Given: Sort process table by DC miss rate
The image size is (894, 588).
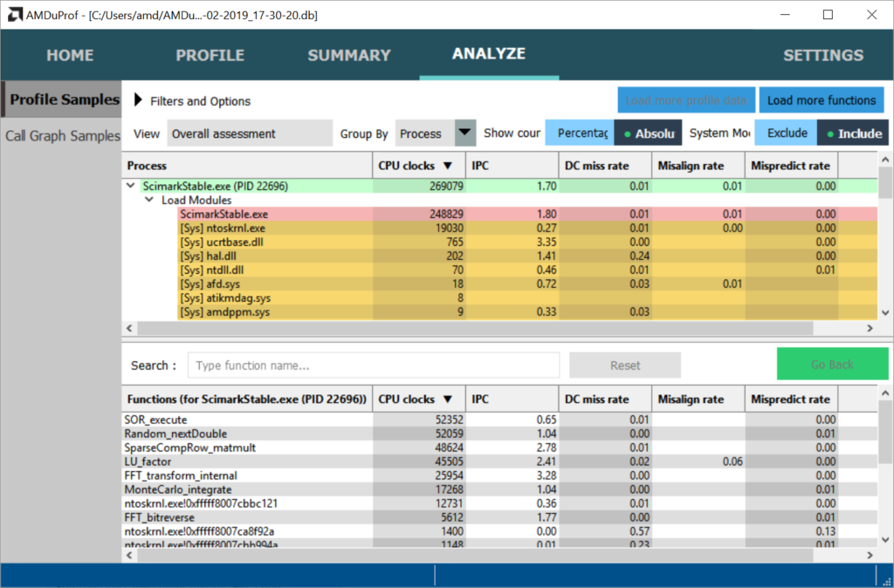Looking at the screenshot, I should pyautogui.click(x=605, y=166).
